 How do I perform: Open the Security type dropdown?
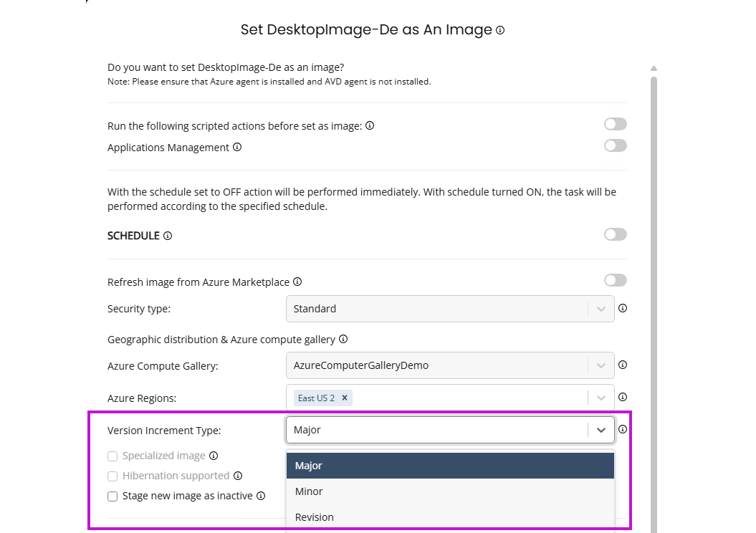[449, 309]
